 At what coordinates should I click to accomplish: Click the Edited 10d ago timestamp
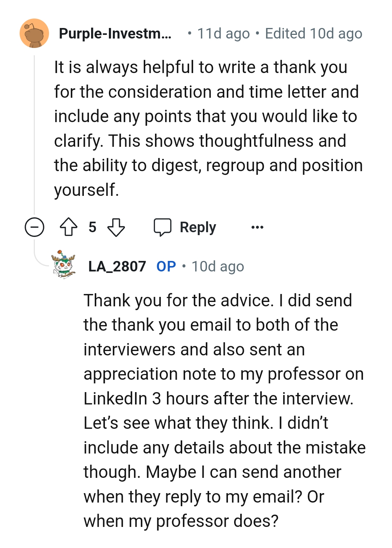tap(314, 33)
